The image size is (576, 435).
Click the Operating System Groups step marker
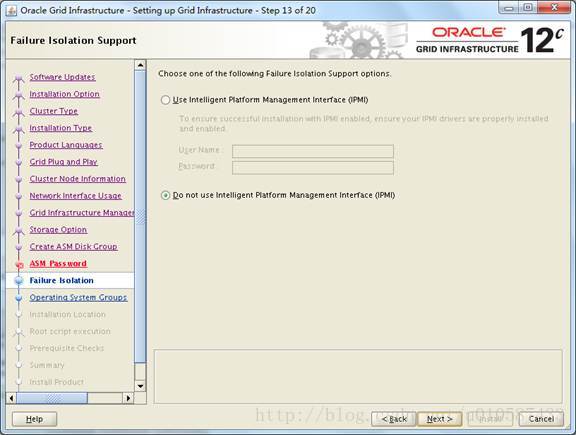(x=19, y=298)
